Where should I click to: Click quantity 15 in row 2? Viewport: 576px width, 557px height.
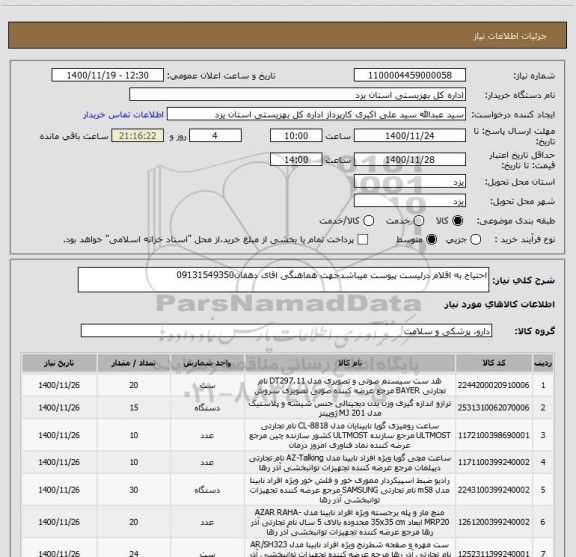[134, 408]
